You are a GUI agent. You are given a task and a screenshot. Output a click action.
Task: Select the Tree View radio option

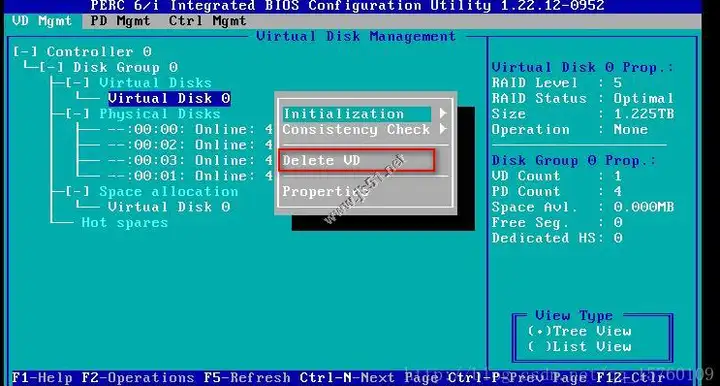click(580, 331)
